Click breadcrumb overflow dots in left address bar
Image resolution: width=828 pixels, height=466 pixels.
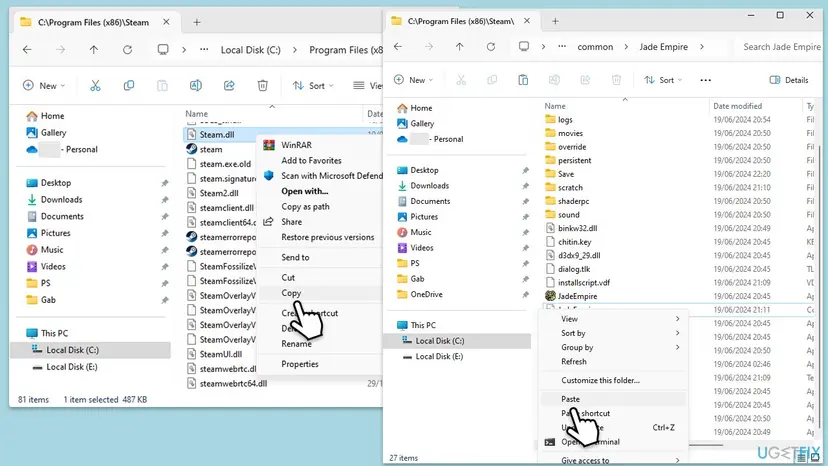(x=204, y=50)
